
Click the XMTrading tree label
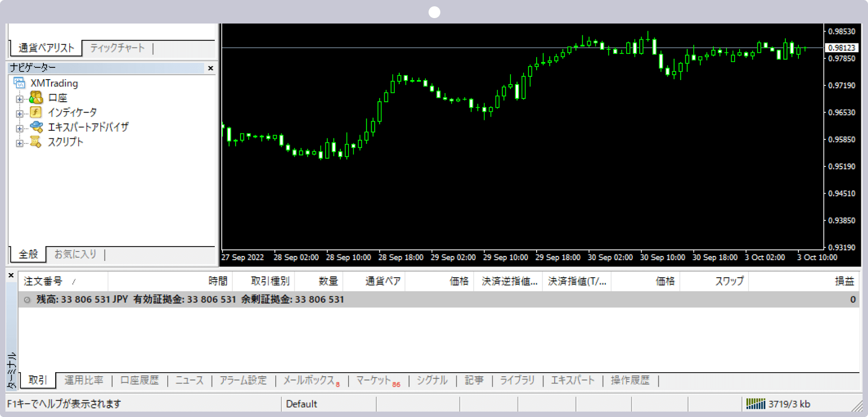(54, 83)
